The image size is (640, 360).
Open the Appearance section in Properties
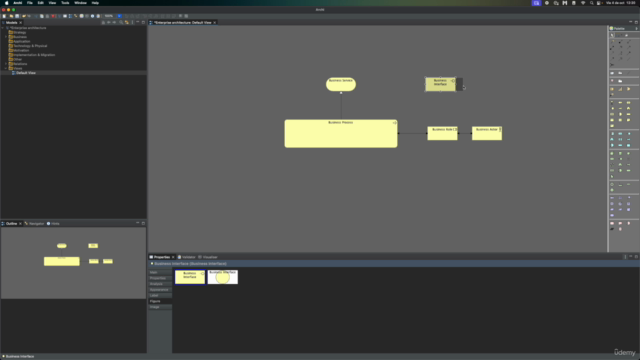pyautogui.click(x=160, y=289)
